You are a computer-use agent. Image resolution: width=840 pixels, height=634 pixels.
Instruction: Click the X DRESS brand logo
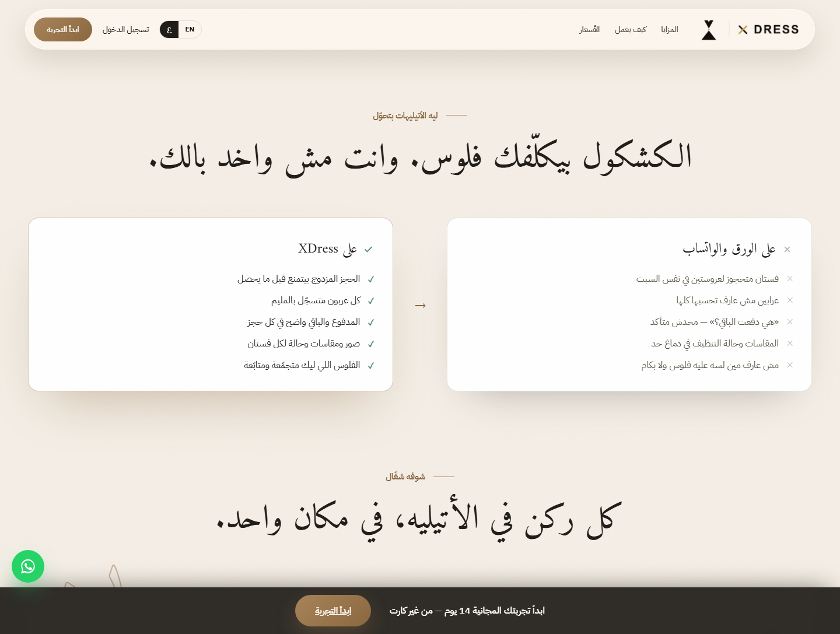point(768,30)
